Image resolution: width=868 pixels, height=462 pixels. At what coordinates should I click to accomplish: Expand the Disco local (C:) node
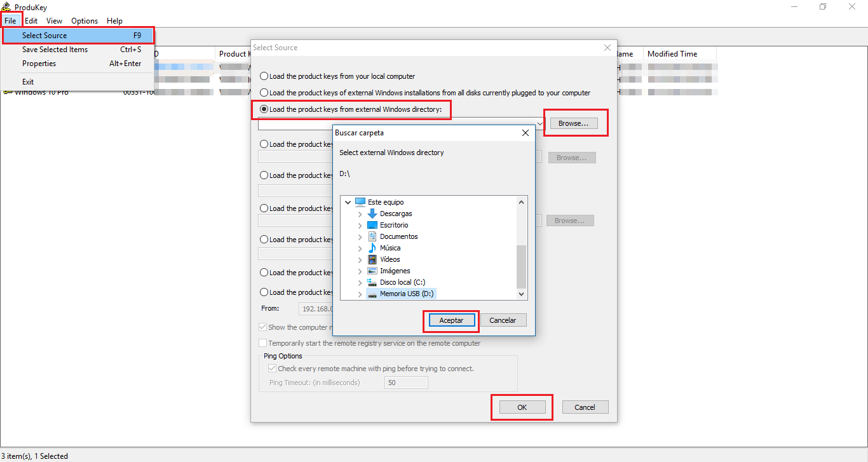click(360, 283)
